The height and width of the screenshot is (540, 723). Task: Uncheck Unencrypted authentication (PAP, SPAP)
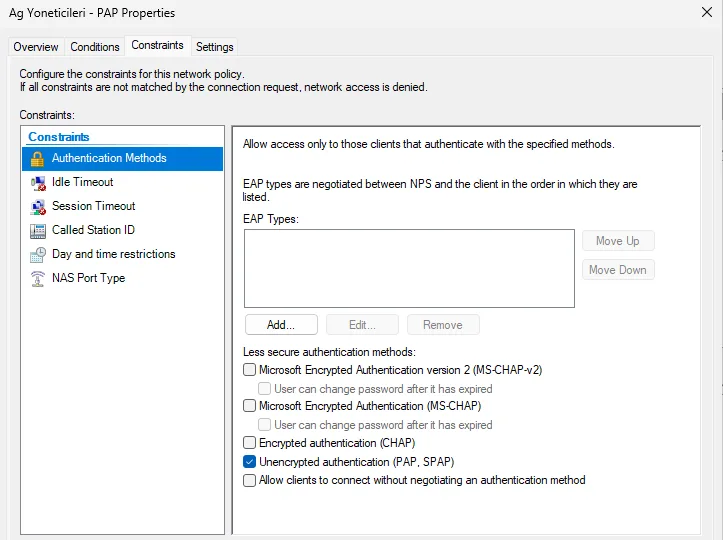[249, 462]
